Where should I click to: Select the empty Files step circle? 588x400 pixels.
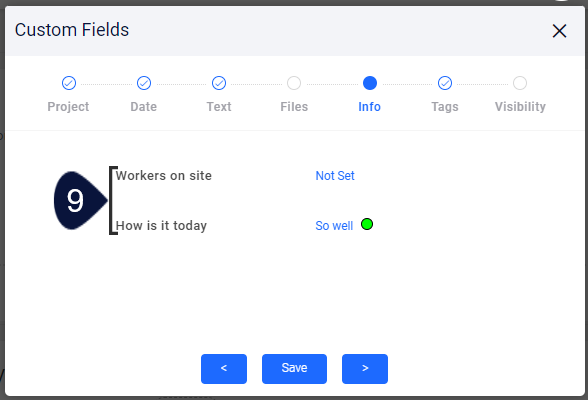tap(294, 83)
